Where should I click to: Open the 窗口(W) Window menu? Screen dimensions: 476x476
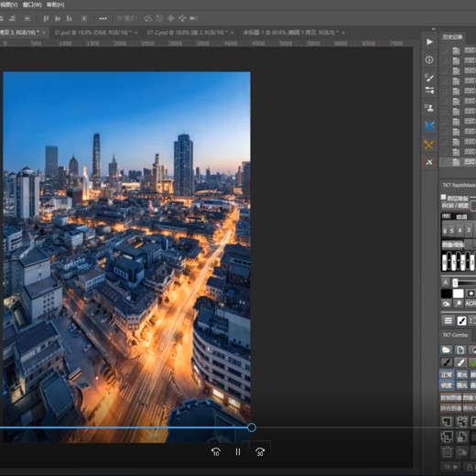pyautogui.click(x=32, y=5)
